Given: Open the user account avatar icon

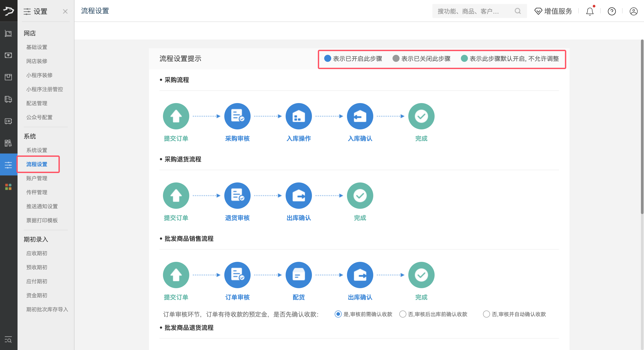Looking at the screenshot, I should [633, 11].
